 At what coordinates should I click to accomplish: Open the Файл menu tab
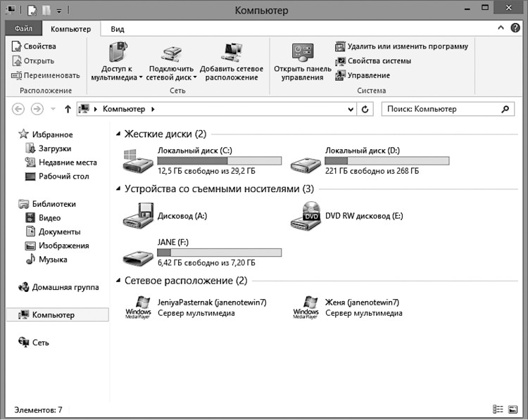[x=23, y=29]
